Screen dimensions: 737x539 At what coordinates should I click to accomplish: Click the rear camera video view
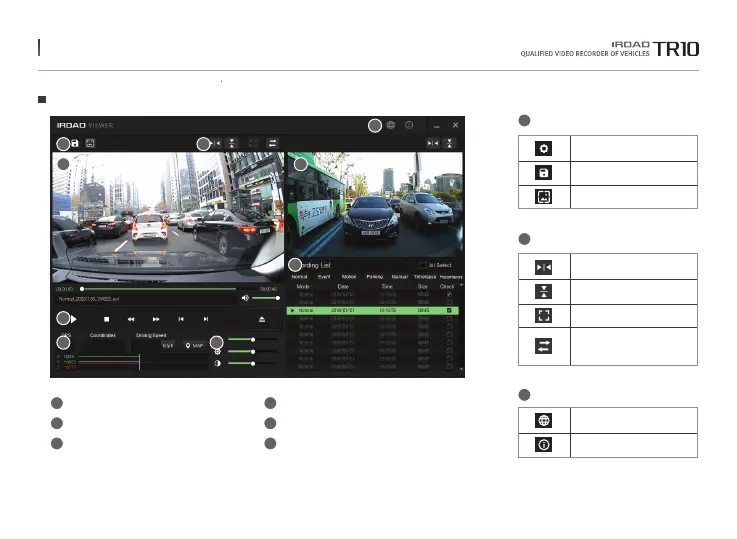(x=375, y=205)
